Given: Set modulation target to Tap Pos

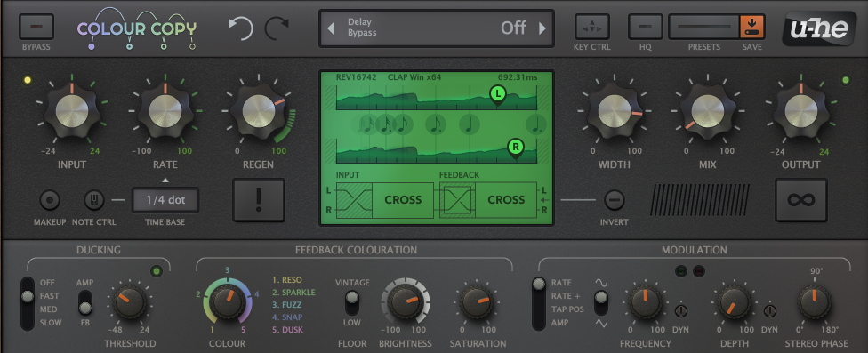Looking at the screenshot, I should [567, 309].
